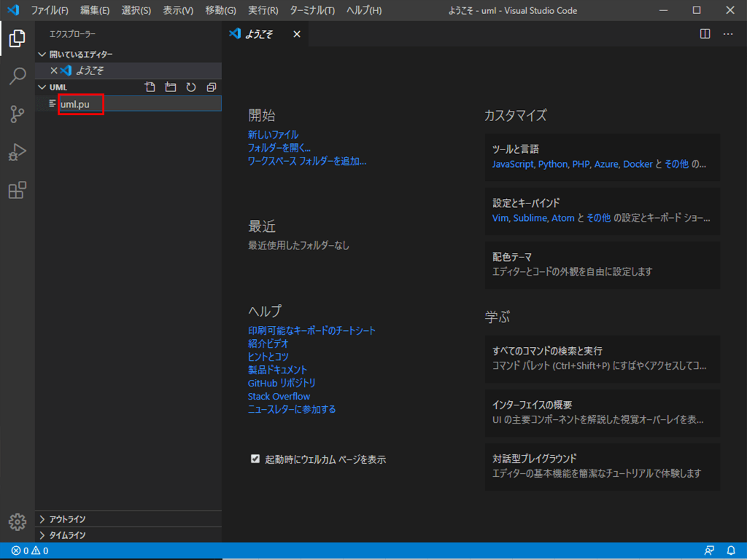Open the Run and Debug view
Screen dimensions: 747x560
point(18,152)
